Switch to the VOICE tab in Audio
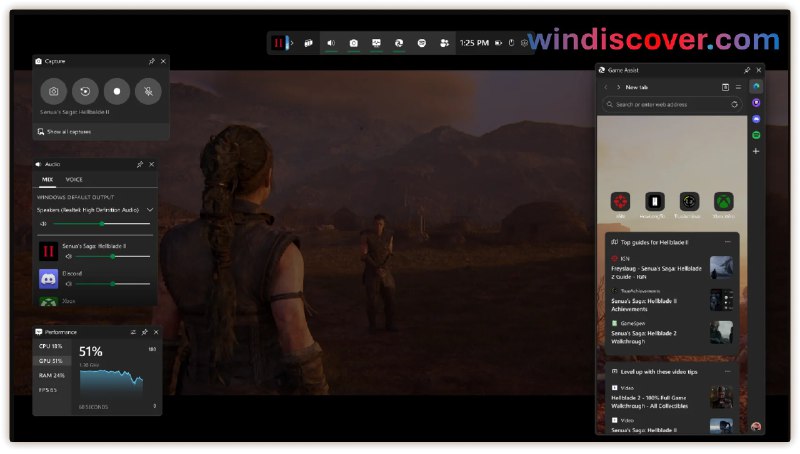This screenshot has width=800, height=454. click(x=74, y=180)
